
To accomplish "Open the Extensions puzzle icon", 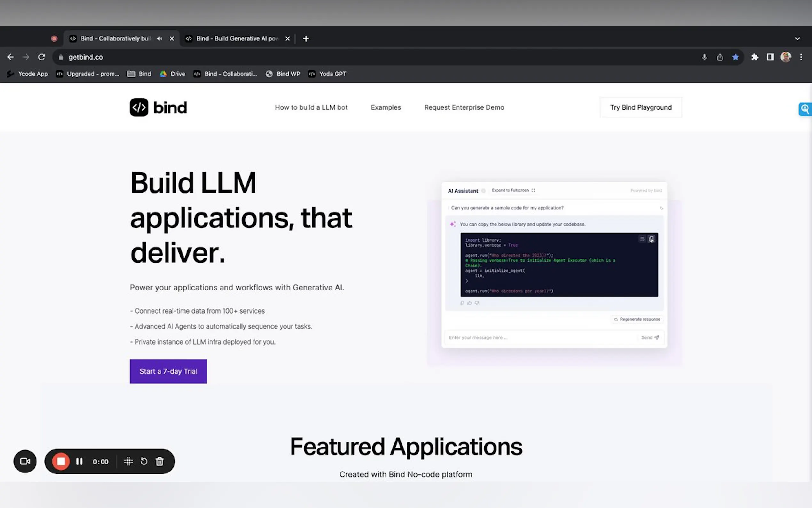I will click(754, 57).
